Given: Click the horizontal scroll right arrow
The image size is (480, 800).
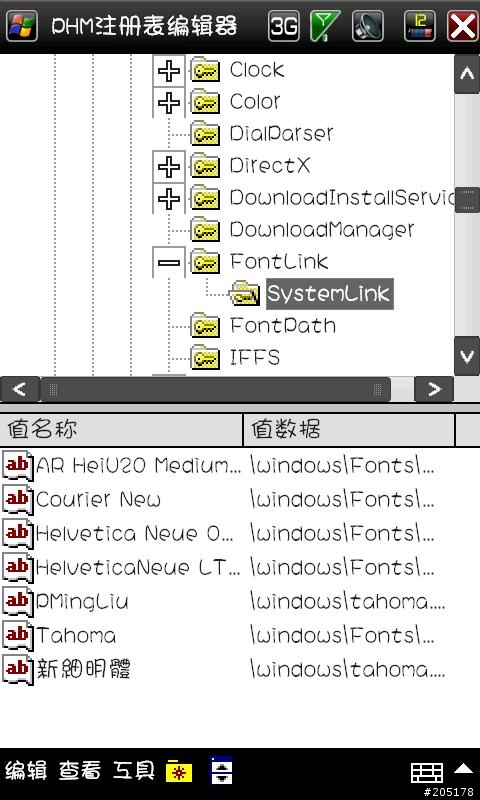Looking at the screenshot, I should [x=434, y=390].
